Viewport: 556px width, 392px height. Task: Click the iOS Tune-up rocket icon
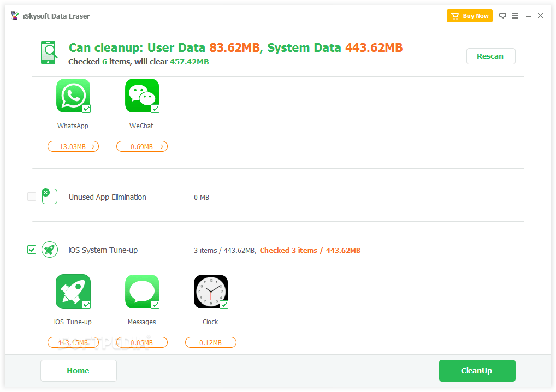click(x=73, y=291)
